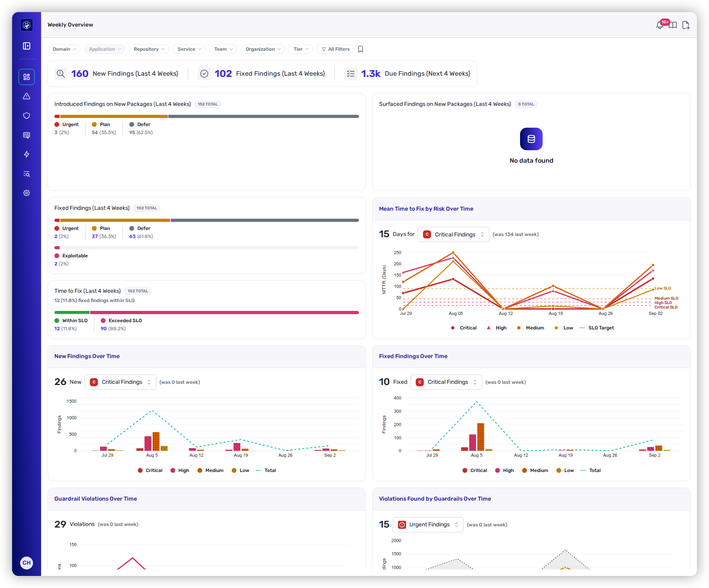Open the certificate monitor icon in sidebar
This screenshot has height=588, width=709.
pyautogui.click(x=27, y=135)
